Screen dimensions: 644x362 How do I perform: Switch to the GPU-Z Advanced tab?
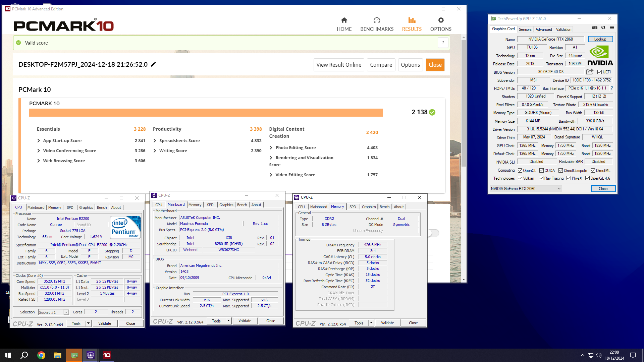543,29
